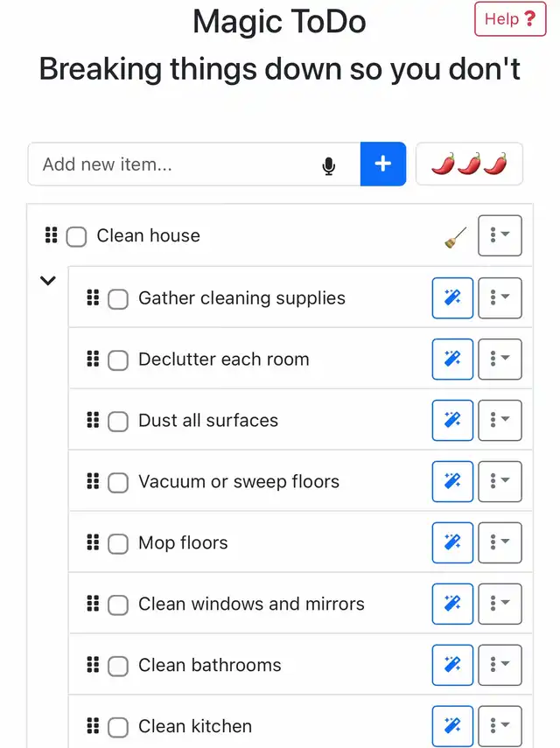Open options dropdown for Clean house
The image size is (560, 748).
(500, 236)
